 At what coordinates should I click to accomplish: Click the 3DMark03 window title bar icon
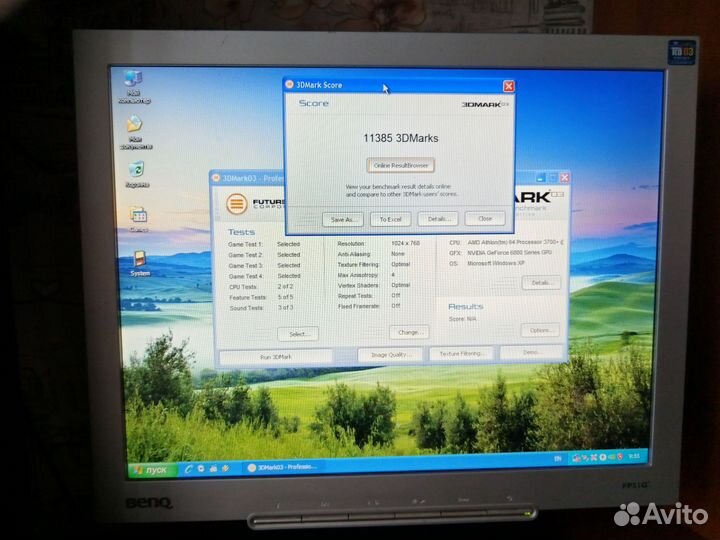tap(216, 178)
